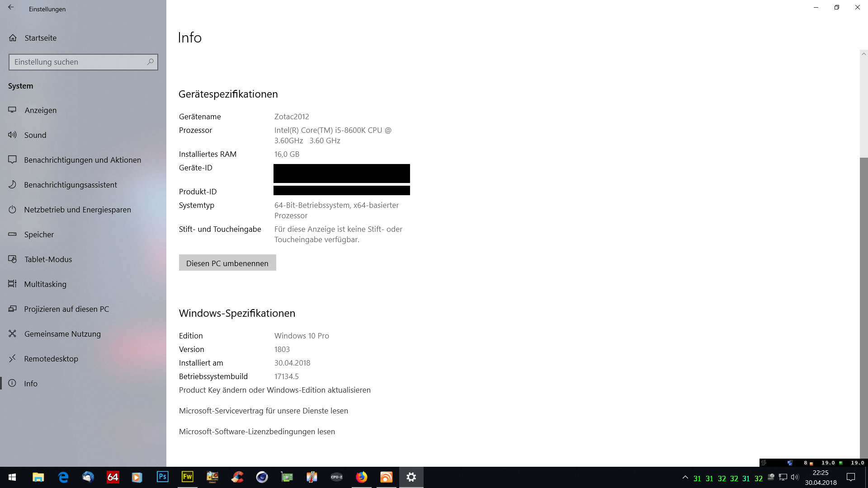
Task: Select Remotedesktop in the sidebar
Action: tap(51, 359)
